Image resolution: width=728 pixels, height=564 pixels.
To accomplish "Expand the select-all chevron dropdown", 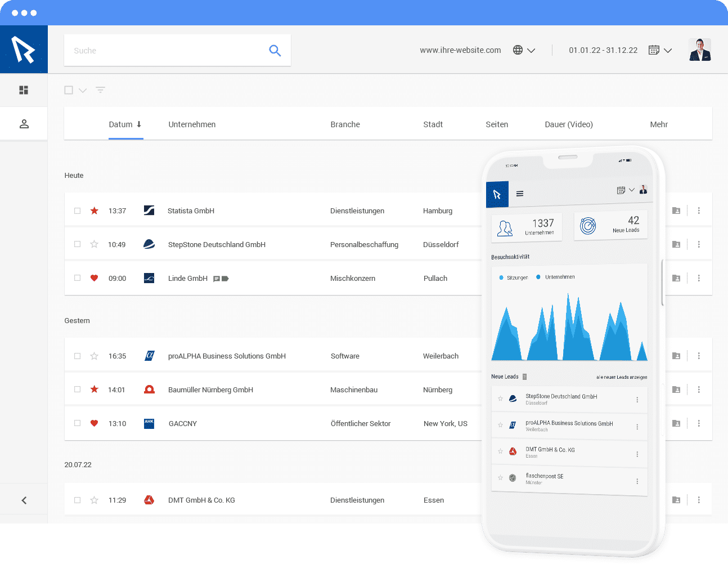I will point(83,90).
